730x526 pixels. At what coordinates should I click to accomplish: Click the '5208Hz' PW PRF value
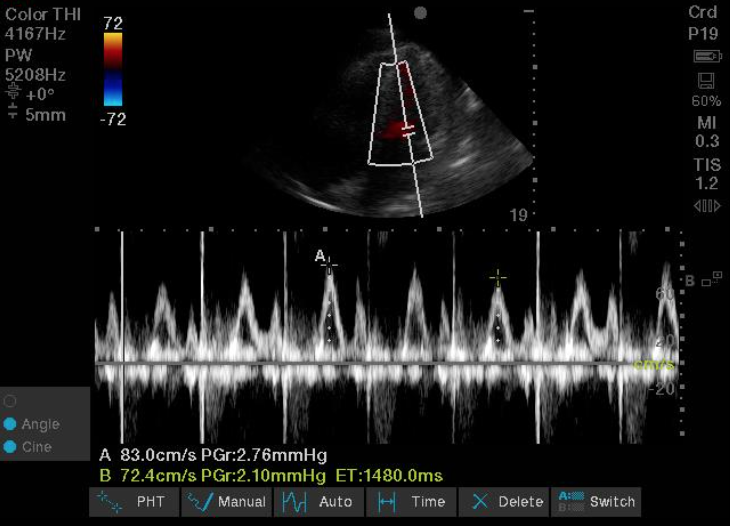click(x=35, y=75)
